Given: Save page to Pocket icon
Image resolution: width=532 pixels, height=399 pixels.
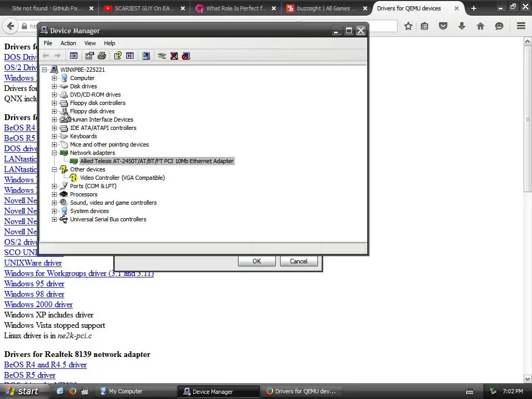Looking at the screenshot, I should [x=443, y=26].
